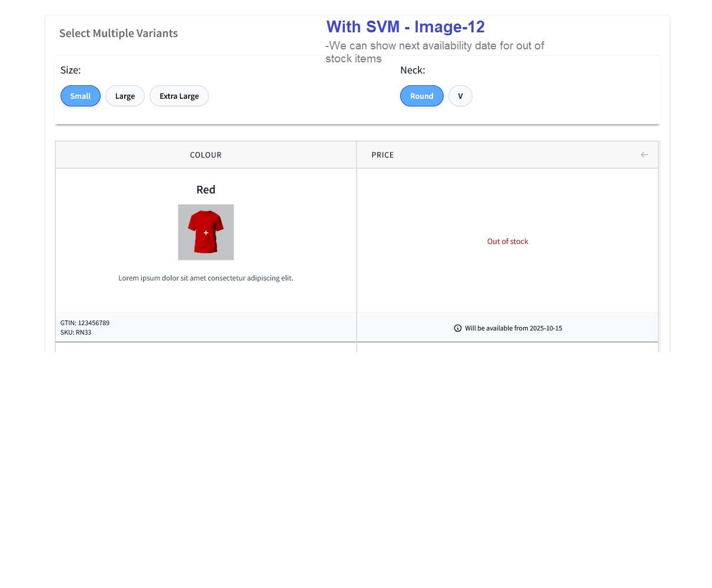Select the Small size option
Screen dimensions: 712x588
[x=81, y=96]
